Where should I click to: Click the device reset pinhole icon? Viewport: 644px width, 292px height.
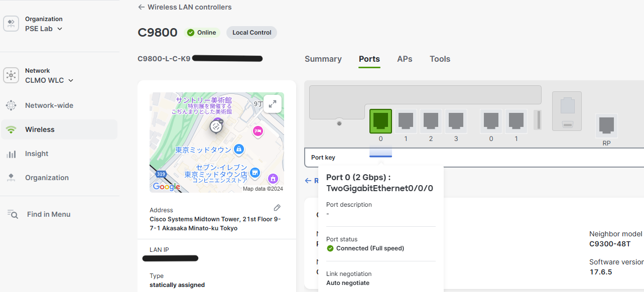click(x=339, y=123)
